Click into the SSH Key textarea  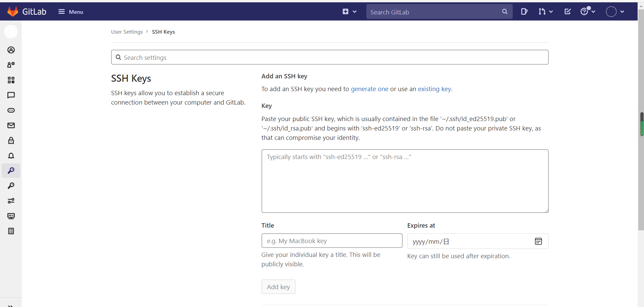coord(405,181)
